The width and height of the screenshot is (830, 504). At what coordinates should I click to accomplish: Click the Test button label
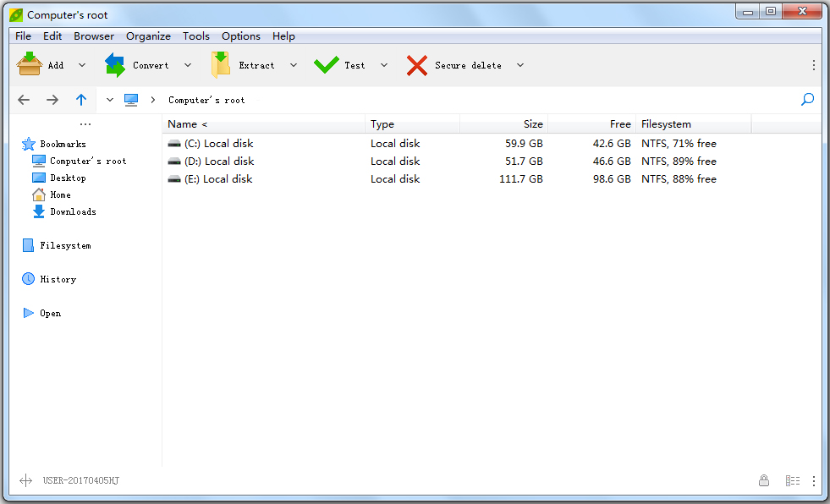point(355,65)
